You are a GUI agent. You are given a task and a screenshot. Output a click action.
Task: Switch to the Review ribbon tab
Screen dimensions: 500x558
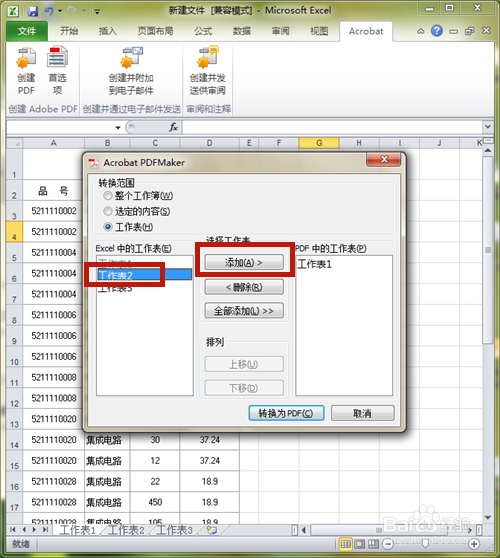tap(280, 31)
